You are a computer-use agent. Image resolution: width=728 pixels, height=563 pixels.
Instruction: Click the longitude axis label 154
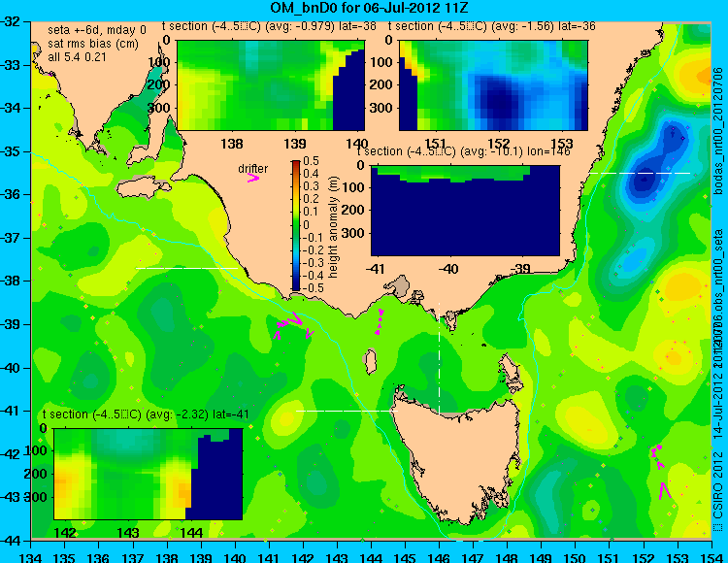tap(711, 557)
